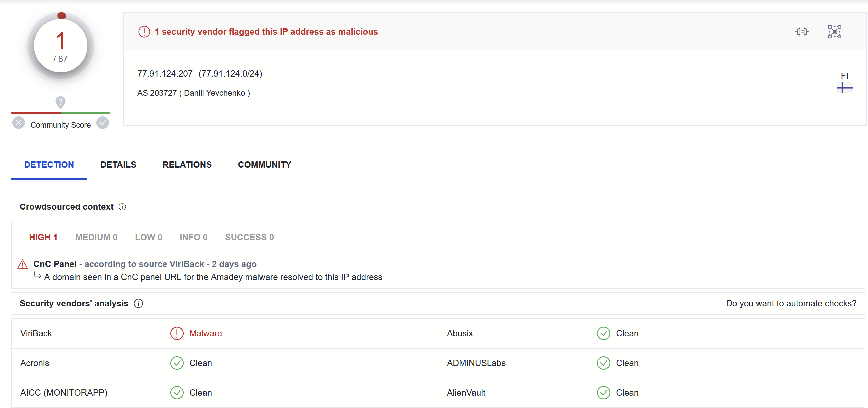Screen dimensions: 868x408
Task: Click the Finland flag icon
Action: coord(844,88)
